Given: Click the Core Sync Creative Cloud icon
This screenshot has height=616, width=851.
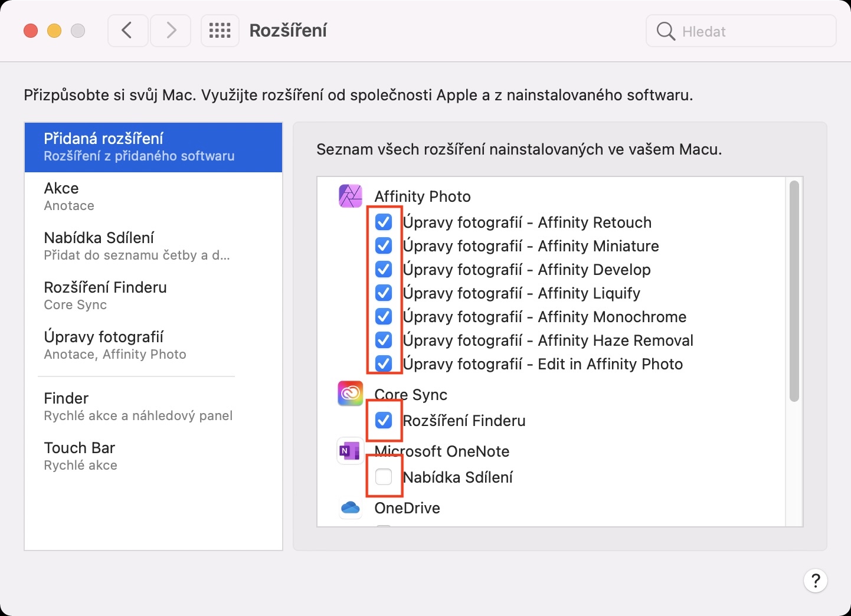Looking at the screenshot, I should [350, 394].
